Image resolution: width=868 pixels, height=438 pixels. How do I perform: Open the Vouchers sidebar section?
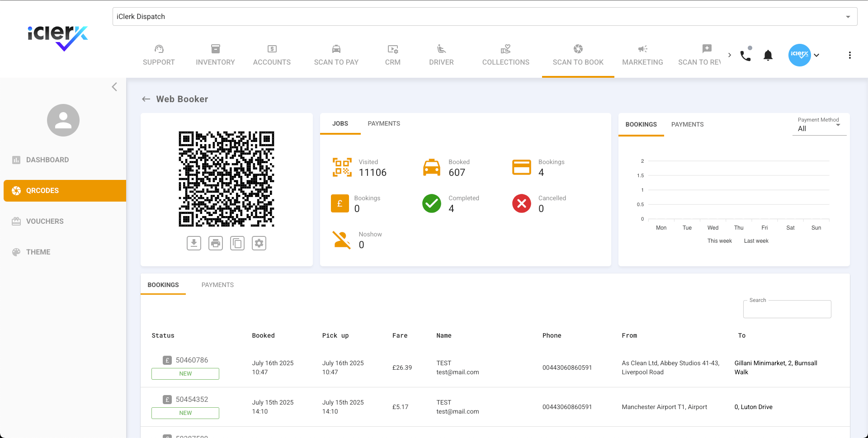(45, 221)
